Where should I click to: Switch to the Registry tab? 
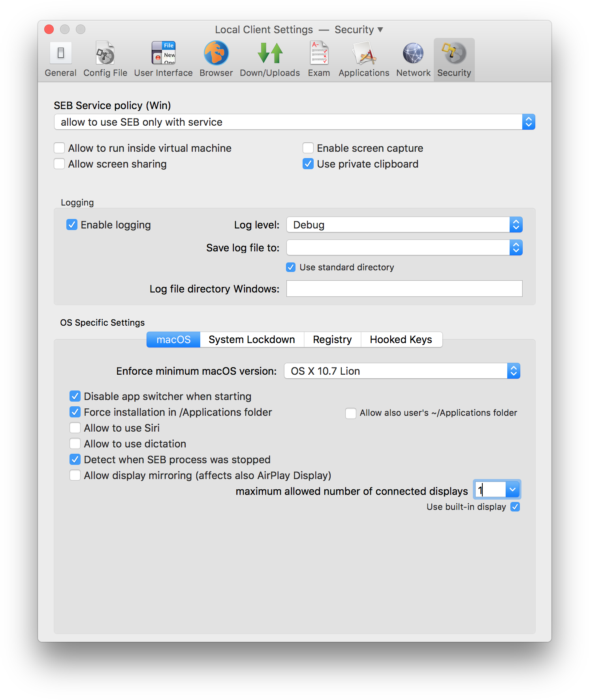(x=332, y=340)
